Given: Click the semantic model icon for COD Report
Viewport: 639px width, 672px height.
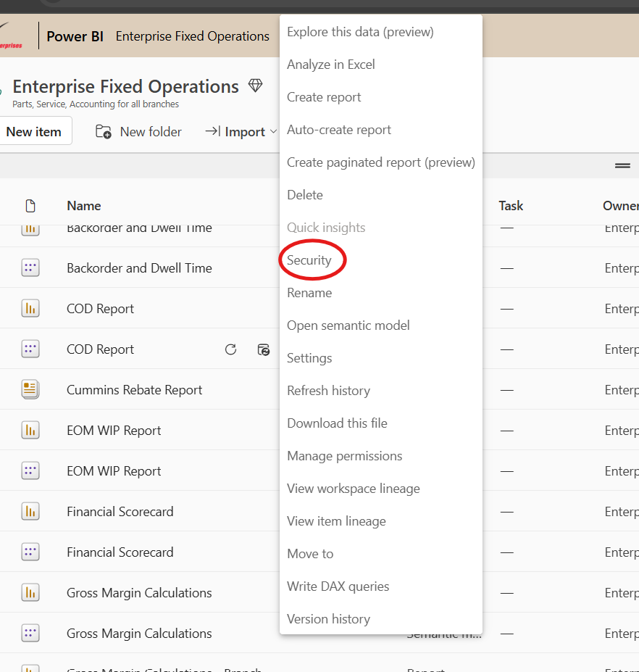Looking at the screenshot, I should point(30,349).
